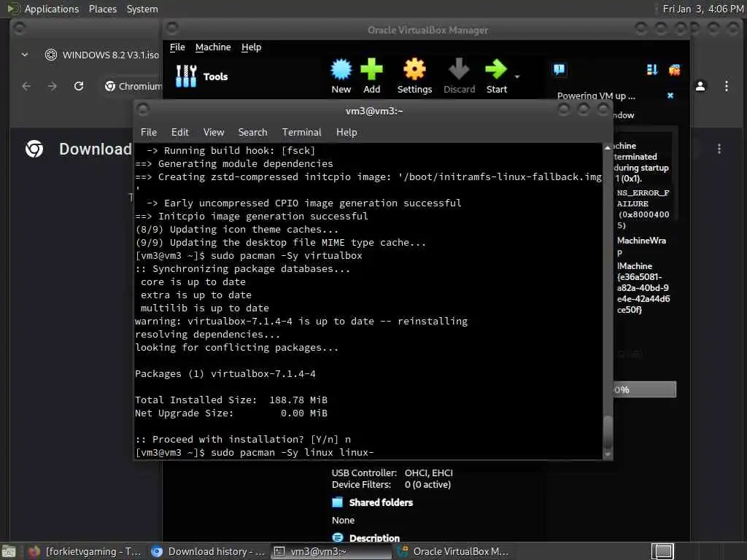
Task: Click the workspace switcher in bottom panel
Action: [662, 552]
